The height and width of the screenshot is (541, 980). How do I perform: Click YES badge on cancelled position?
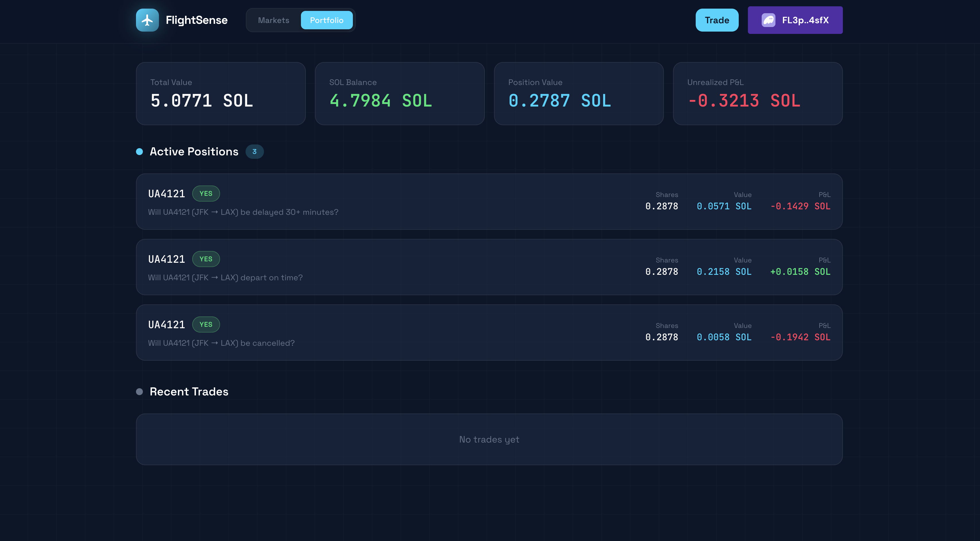206,324
